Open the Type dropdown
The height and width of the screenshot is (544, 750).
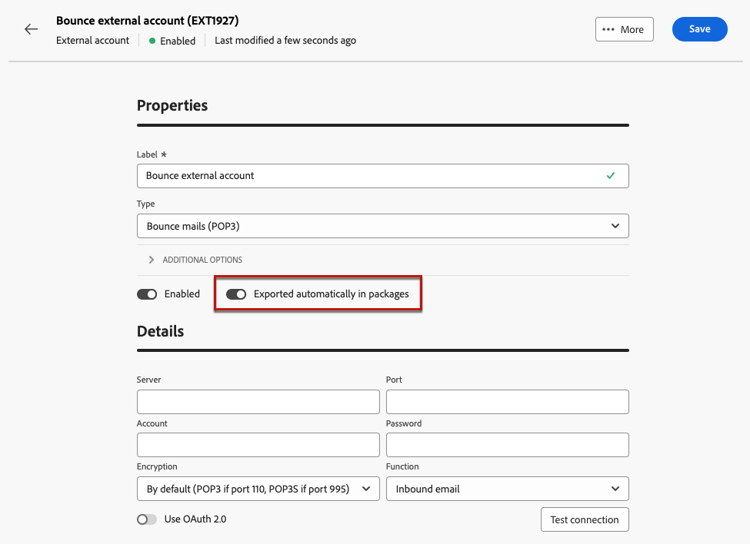point(382,226)
